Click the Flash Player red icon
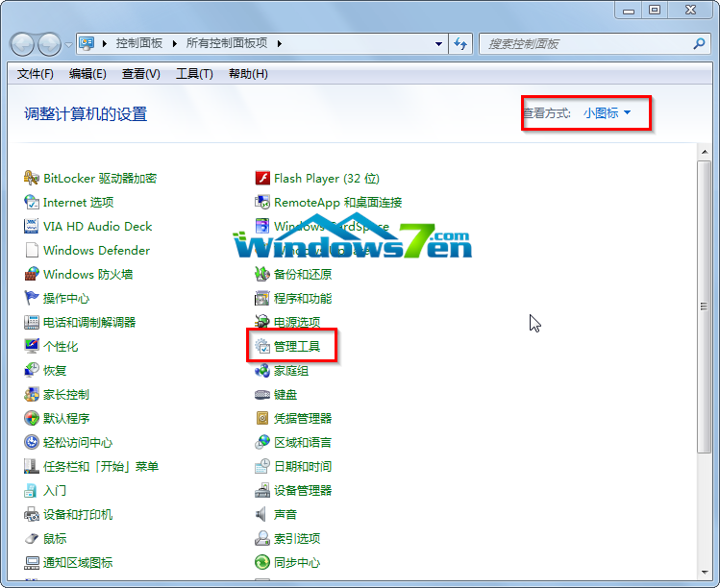This screenshot has width=720, height=588. [x=262, y=178]
